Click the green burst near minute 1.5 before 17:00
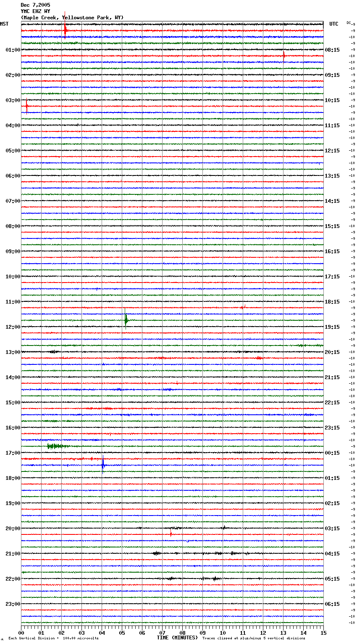 (58, 446)
